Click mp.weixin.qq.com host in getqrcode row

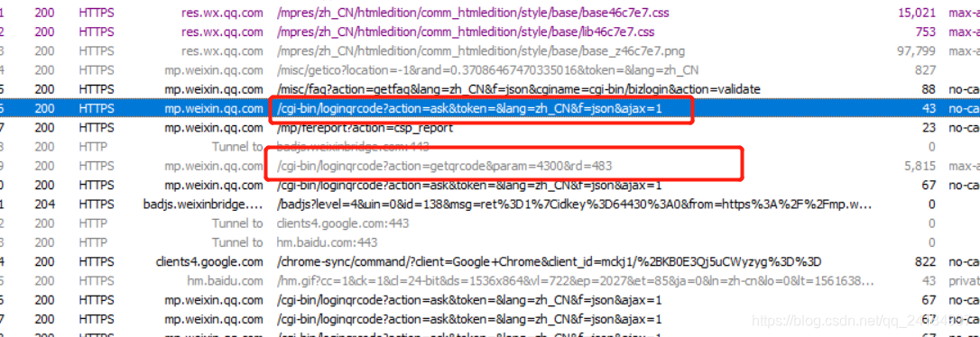215,167
